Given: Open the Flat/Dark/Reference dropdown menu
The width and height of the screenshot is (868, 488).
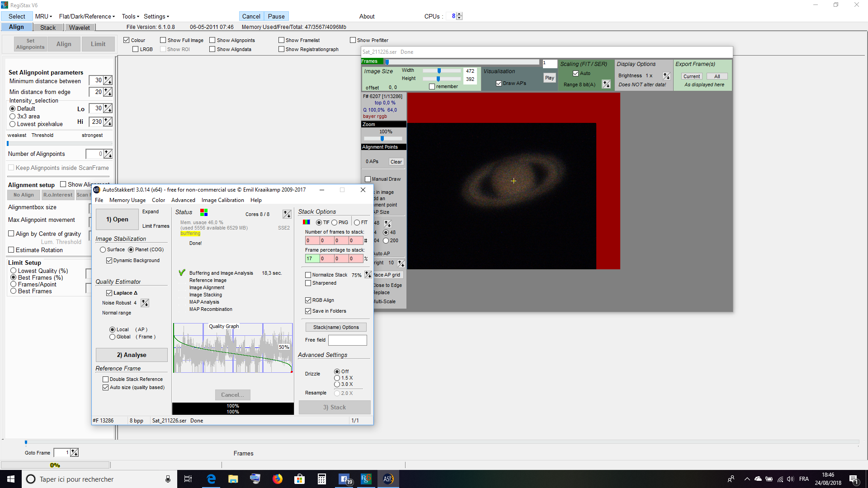Looking at the screenshot, I should 87,16.
